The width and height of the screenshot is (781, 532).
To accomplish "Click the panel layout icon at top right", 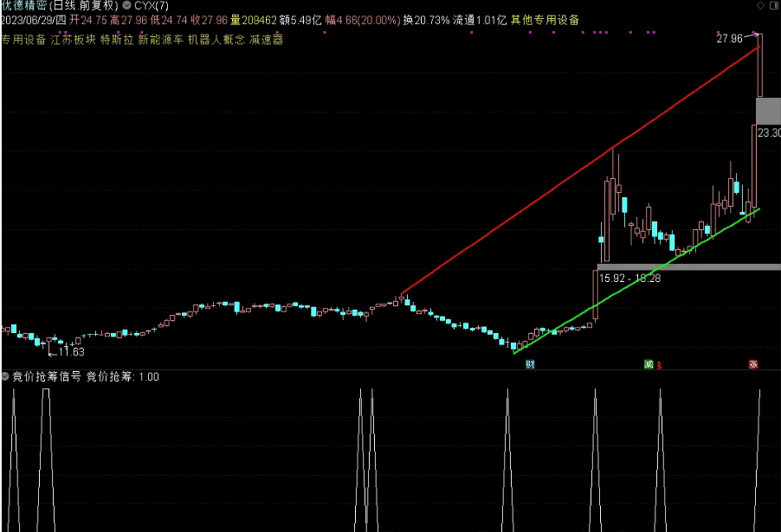I will 774,5.
